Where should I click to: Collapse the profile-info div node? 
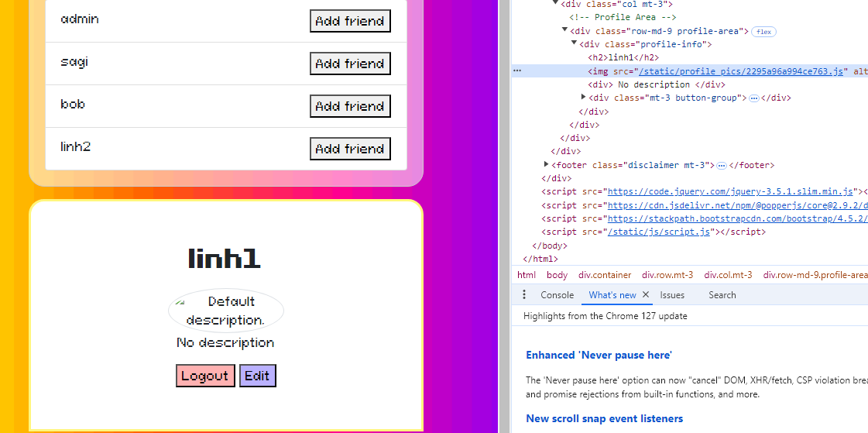575,43
